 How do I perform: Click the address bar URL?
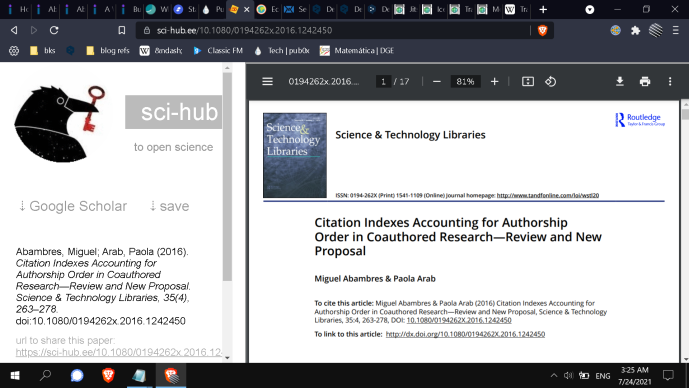(x=244, y=30)
